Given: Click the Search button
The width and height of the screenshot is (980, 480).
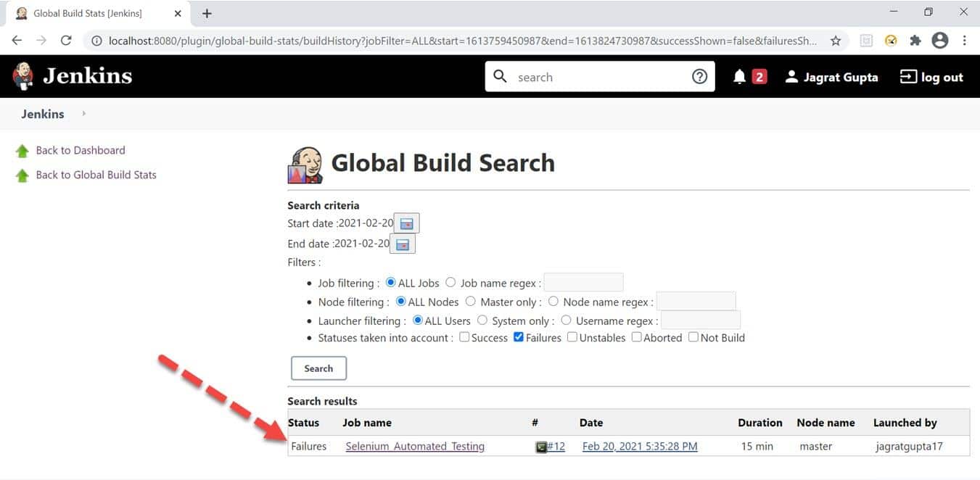Looking at the screenshot, I should [x=318, y=368].
